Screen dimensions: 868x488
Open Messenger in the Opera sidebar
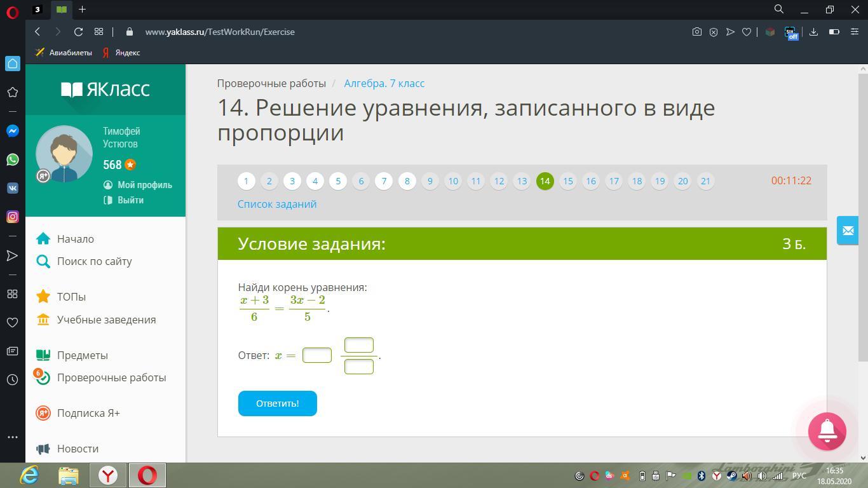tap(12, 131)
